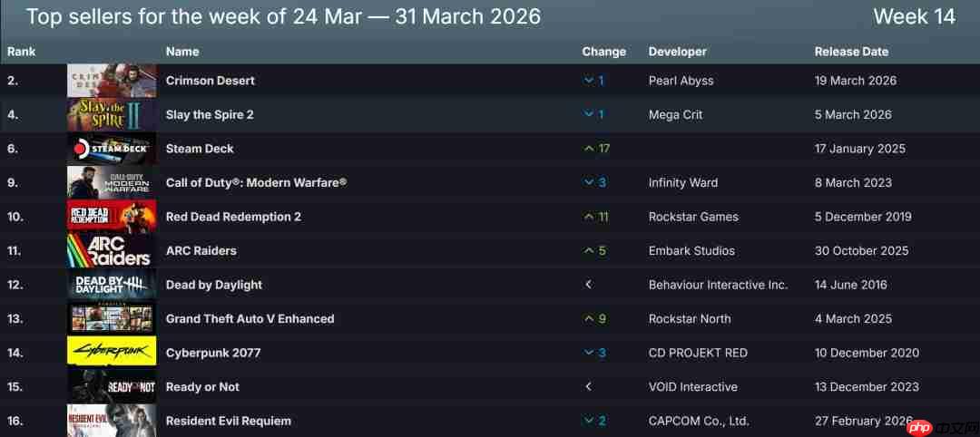Open the Red Dead Redemption 2 title link
Viewport: 980px width, 437px height.
(233, 217)
